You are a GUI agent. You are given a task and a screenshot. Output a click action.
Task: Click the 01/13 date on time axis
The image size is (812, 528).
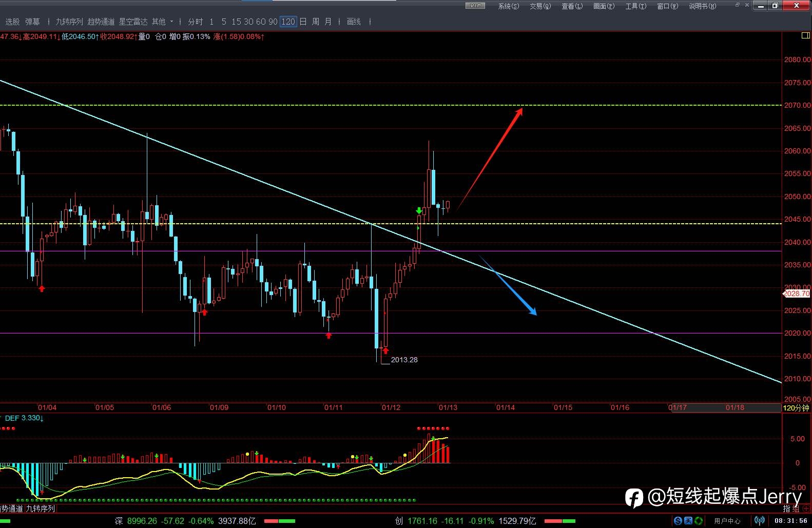[x=448, y=407]
